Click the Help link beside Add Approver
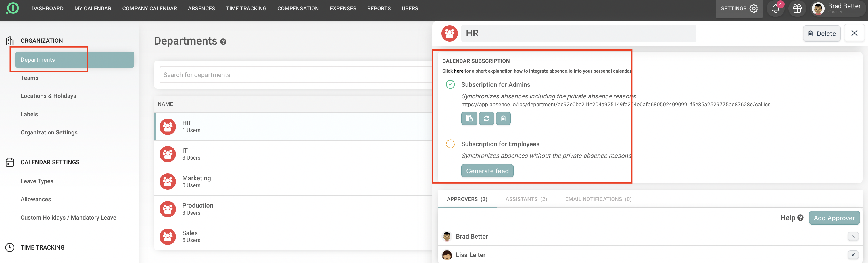Screen dimensions: 868x263 point(792,218)
